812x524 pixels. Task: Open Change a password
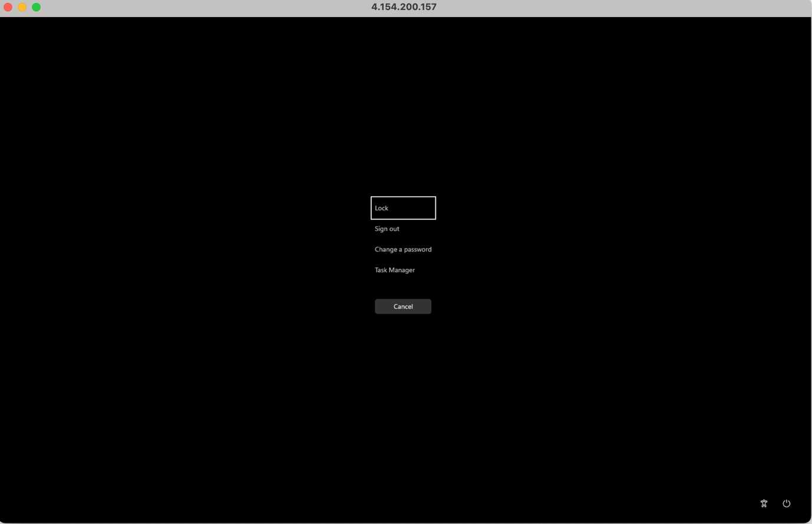pos(403,249)
